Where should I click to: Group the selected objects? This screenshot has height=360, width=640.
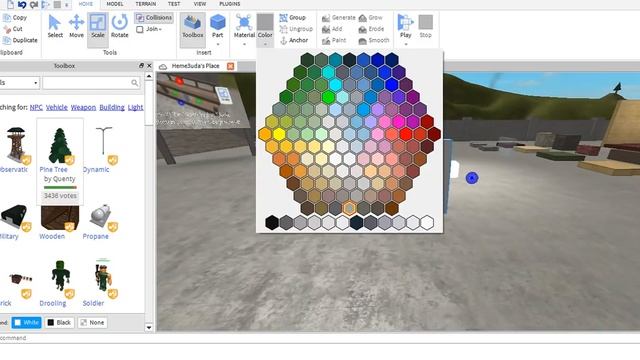coord(292,18)
